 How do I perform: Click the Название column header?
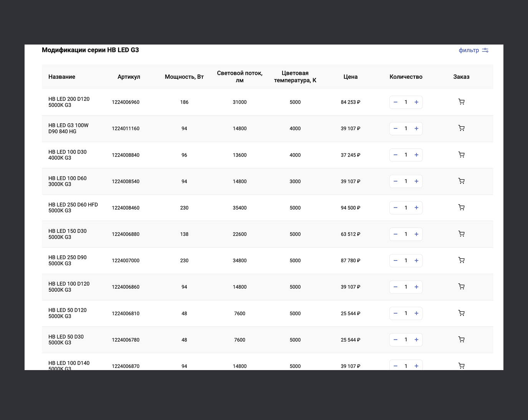[x=62, y=77]
